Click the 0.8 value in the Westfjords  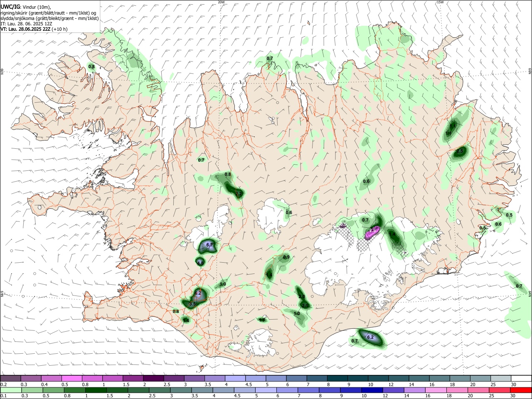pos(91,66)
